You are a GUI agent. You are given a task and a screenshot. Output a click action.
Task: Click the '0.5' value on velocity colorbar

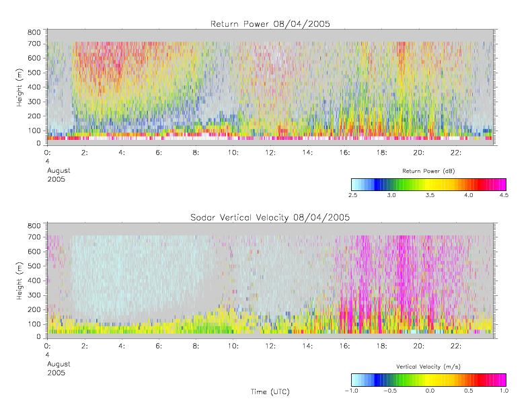[469, 391]
